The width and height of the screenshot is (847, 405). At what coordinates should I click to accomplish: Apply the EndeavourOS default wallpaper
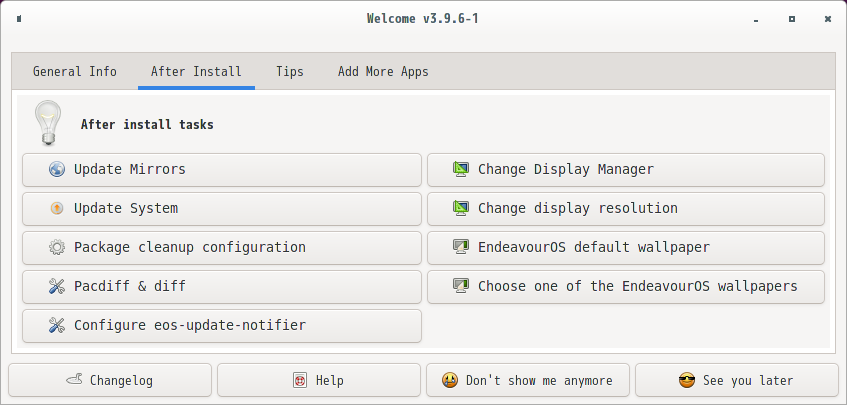pyautogui.click(x=626, y=247)
